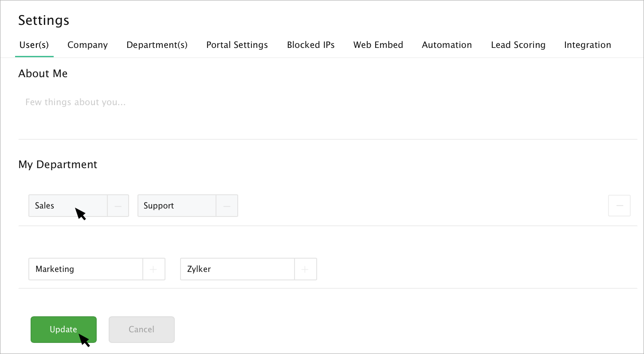Add Marketing department with plus icon
Screen dimensions: 644x354
[x=153, y=269]
